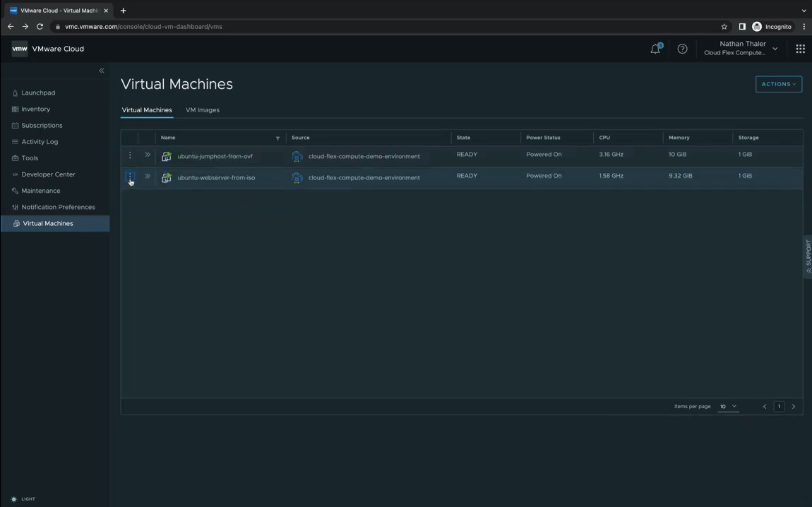Open the ubuntu-webserver-from-iso VM name
The height and width of the screenshot is (507, 812).
click(x=216, y=178)
